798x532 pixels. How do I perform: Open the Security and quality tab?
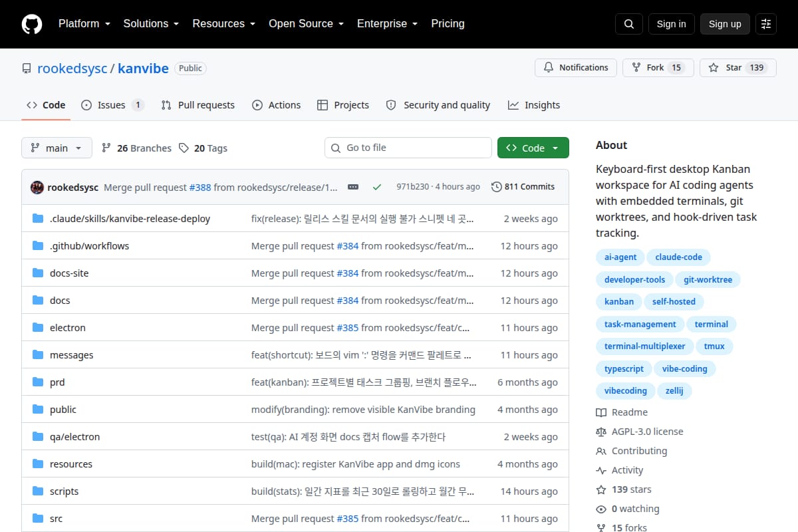(438, 105)
